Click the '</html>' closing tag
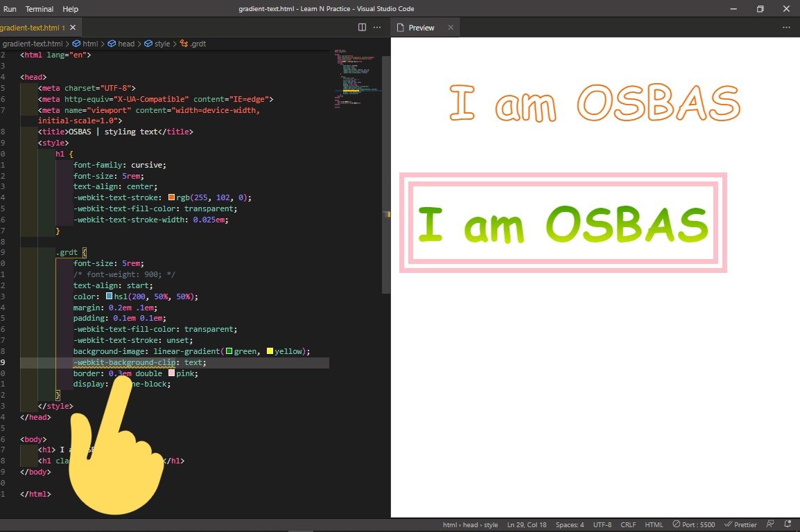The image size is (800, 532). tap(35, 494)
